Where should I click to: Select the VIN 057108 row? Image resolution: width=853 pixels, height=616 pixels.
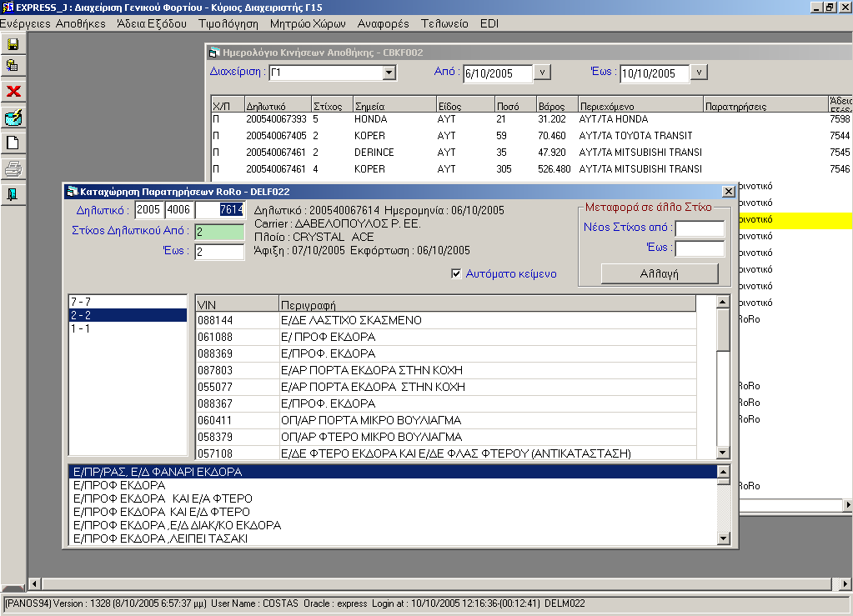[446, 453]
